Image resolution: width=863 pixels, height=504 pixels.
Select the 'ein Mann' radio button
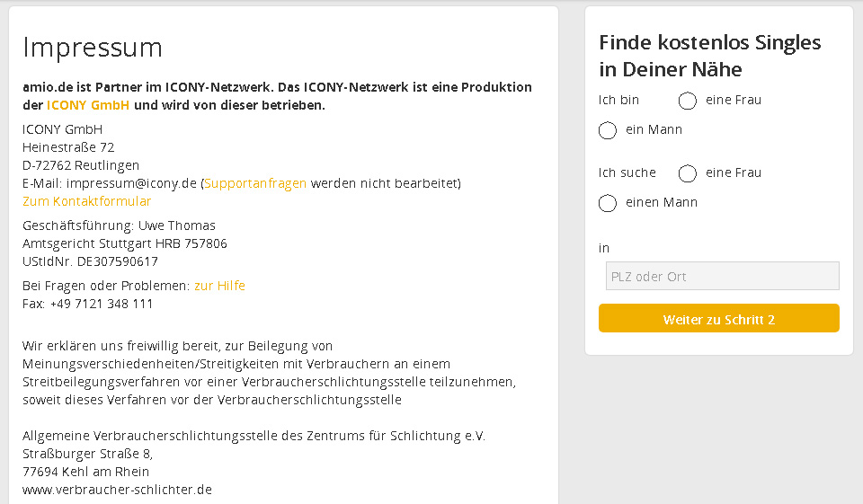pyautogui.click(x=608, y=130)
